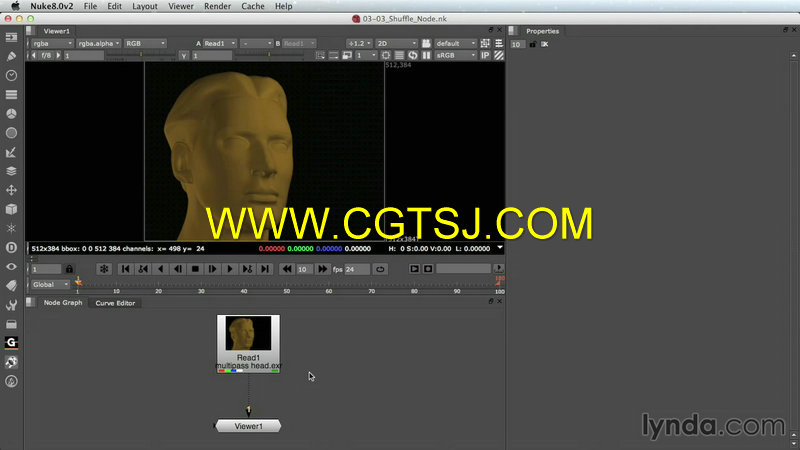Open the Transform nodes move icon
Screen dimensions: 800x450
pos(11,190)
